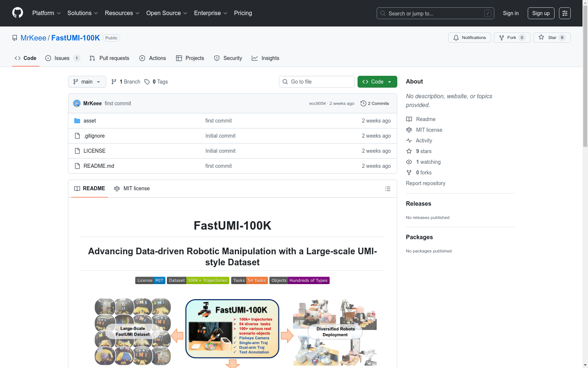Click the .gitignore file icon
588x368 pixels.
(x=77, y=136)
